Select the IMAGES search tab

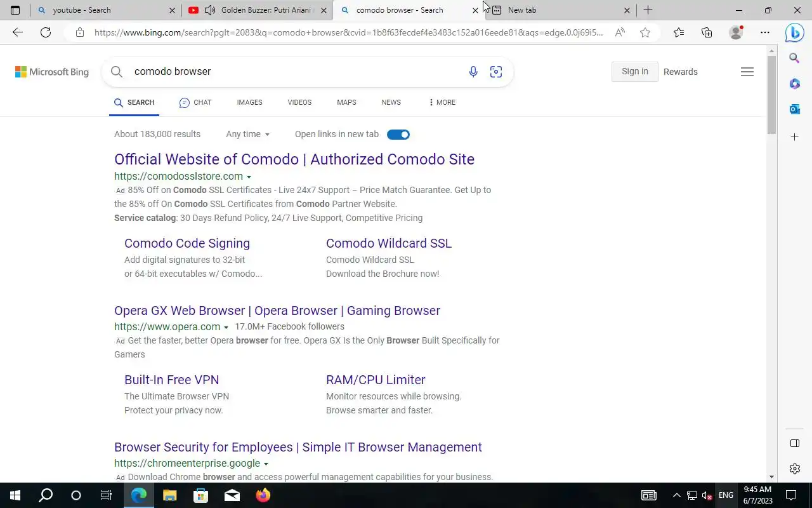point(249,102)
